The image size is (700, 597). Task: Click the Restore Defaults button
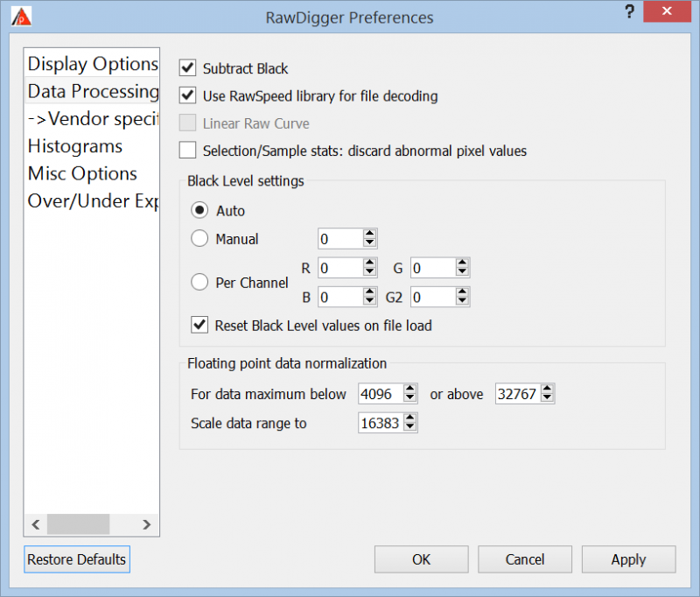77,559
